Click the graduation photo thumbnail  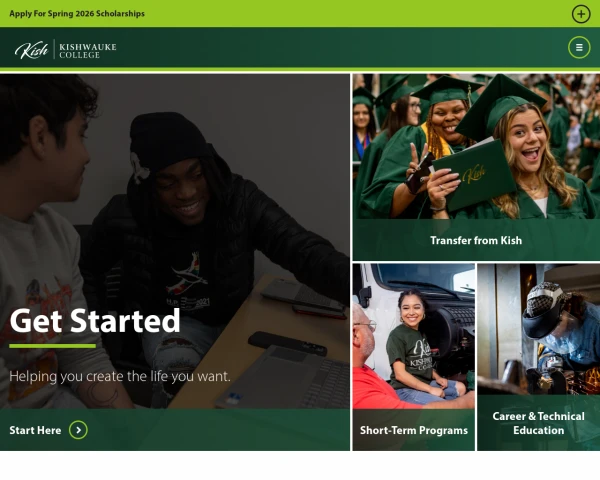click(x=476, y=147)
